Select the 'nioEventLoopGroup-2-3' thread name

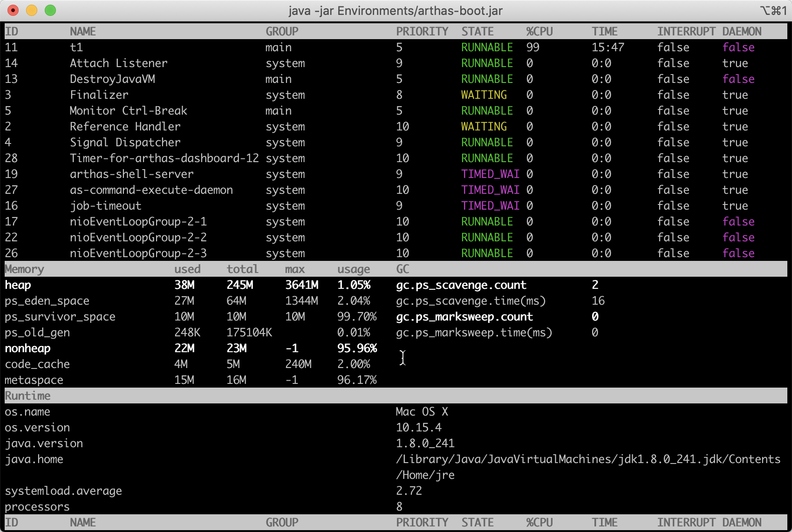pos(138,253)
